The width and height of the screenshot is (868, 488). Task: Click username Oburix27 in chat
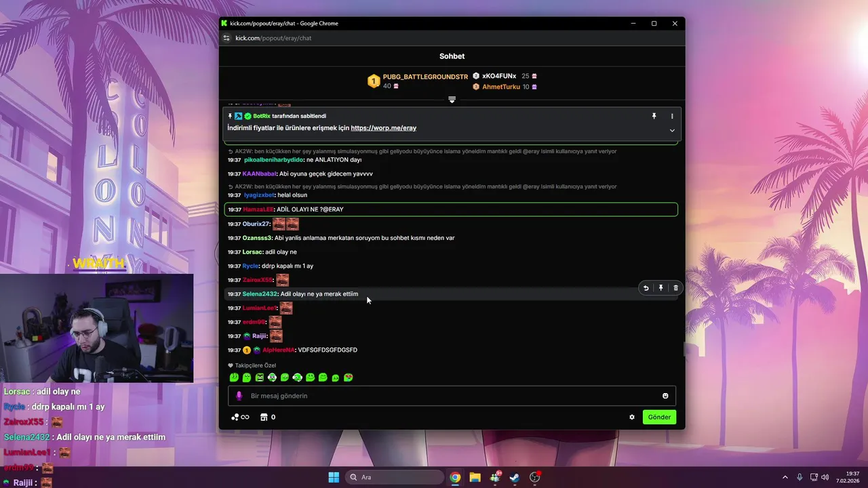click(256, 224)
